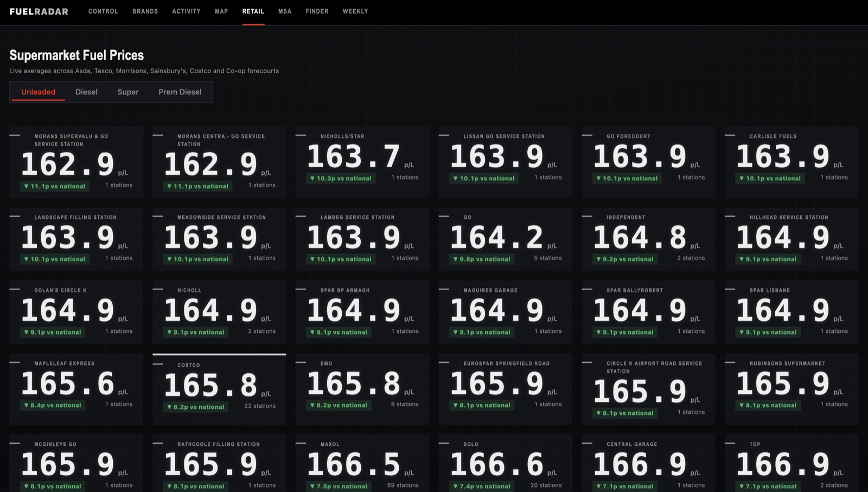Select the Unleaded fuel tab
Screen dimensions: 868x492
point(38,92)
